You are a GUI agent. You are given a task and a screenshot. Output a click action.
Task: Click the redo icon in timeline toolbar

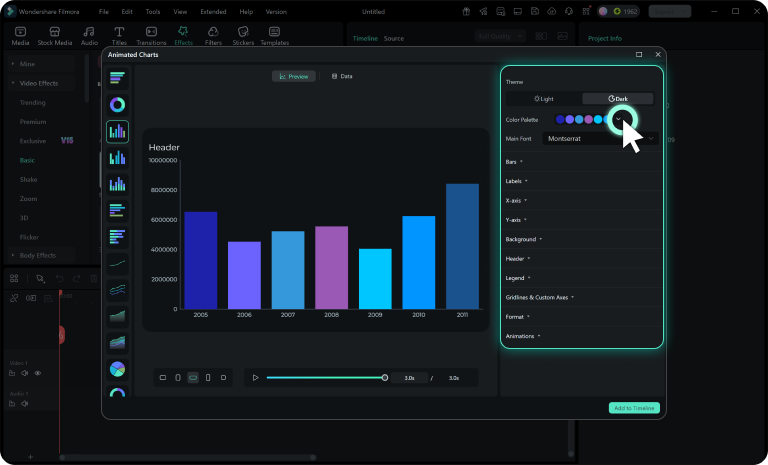coord(76,278)
